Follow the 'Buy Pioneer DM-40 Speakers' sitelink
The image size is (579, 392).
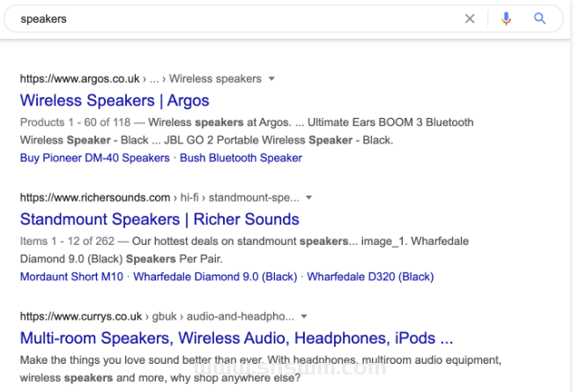(94, 158)
